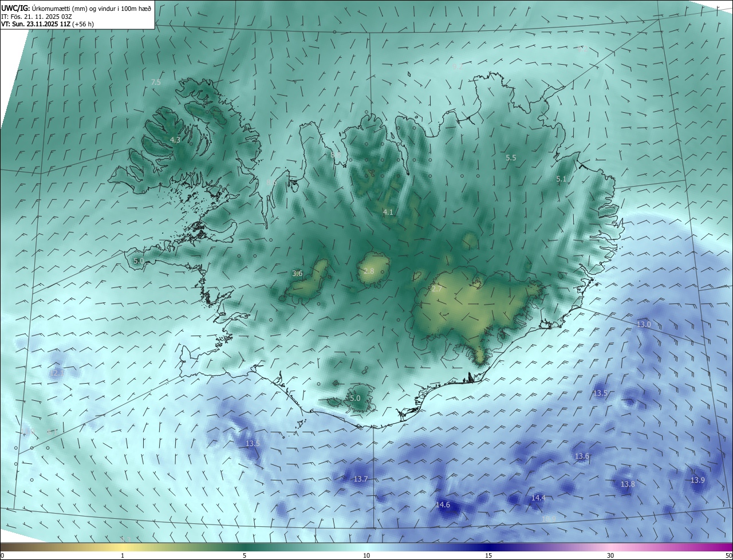733x560 pixels.
Task: Click the 2.7 value label
Action: [436, 289]
